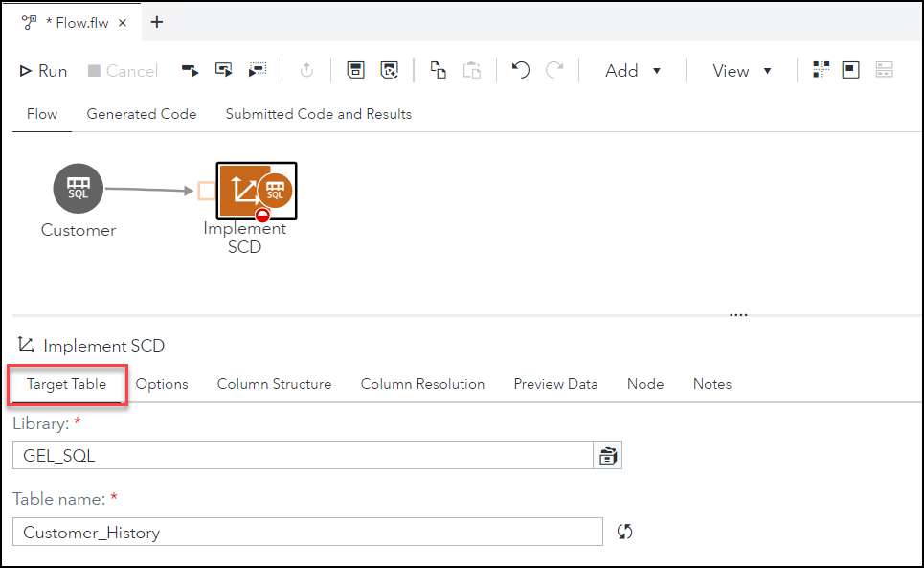The width and height of the screenshot is (924, 568).
Task: Open the library browse icon
Action: click(608, 456)
